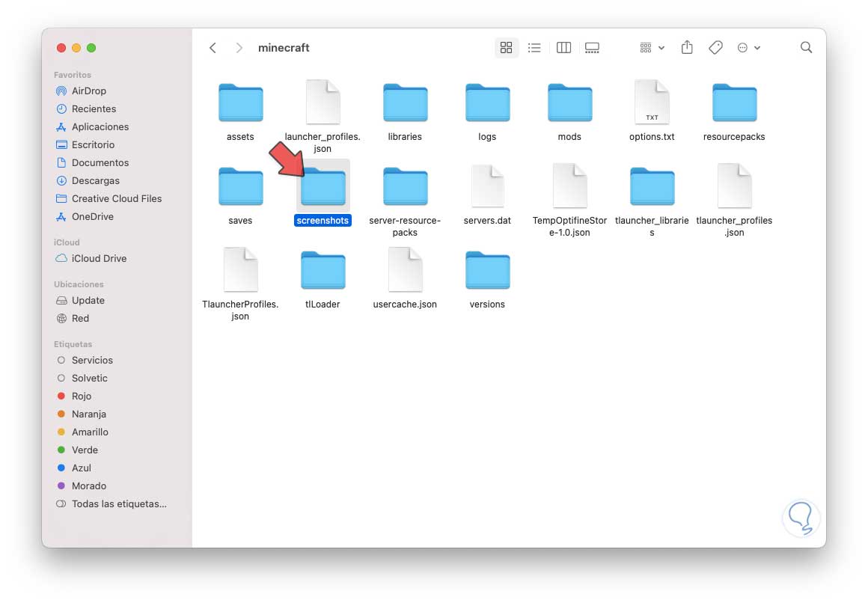Open the Red network location
This screenshot has height=603, width=868.
(72, 319)
